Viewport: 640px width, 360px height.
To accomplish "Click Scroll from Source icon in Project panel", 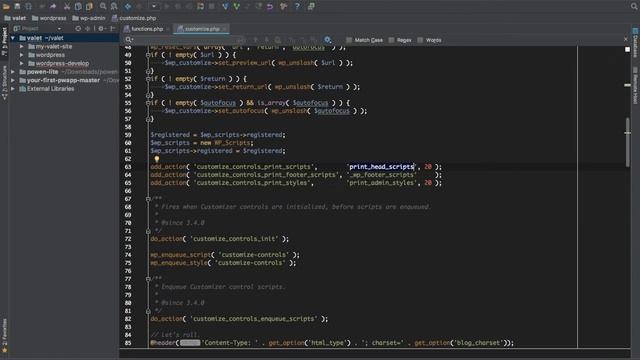I will point(78,29).
